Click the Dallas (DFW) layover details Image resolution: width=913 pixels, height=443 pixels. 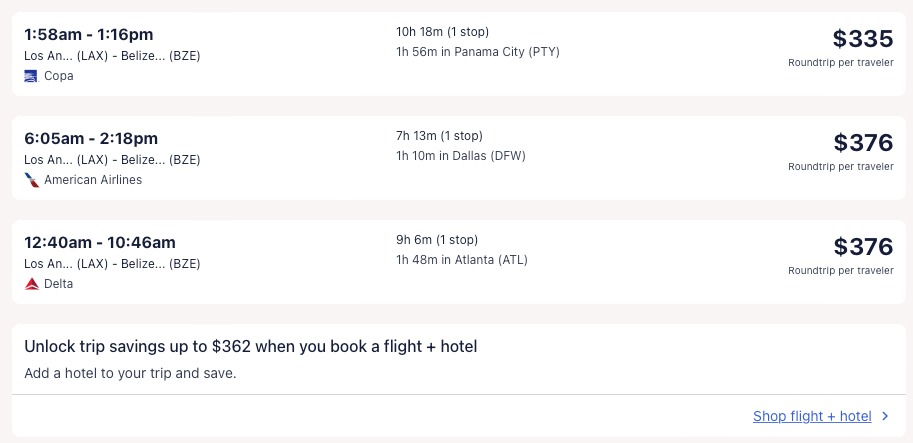coord(461,156)
